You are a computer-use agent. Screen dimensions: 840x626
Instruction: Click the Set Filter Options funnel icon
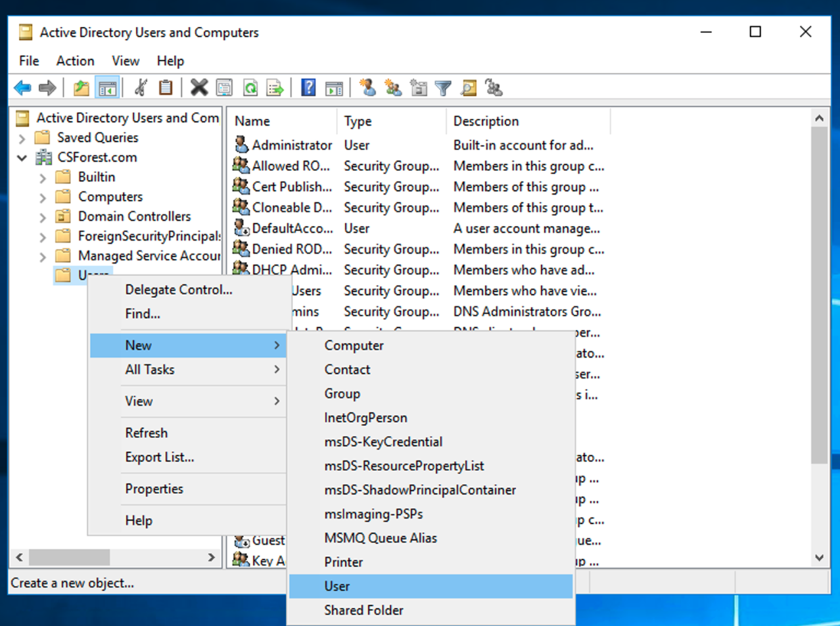pyautogui.click(x=443, y=87)
